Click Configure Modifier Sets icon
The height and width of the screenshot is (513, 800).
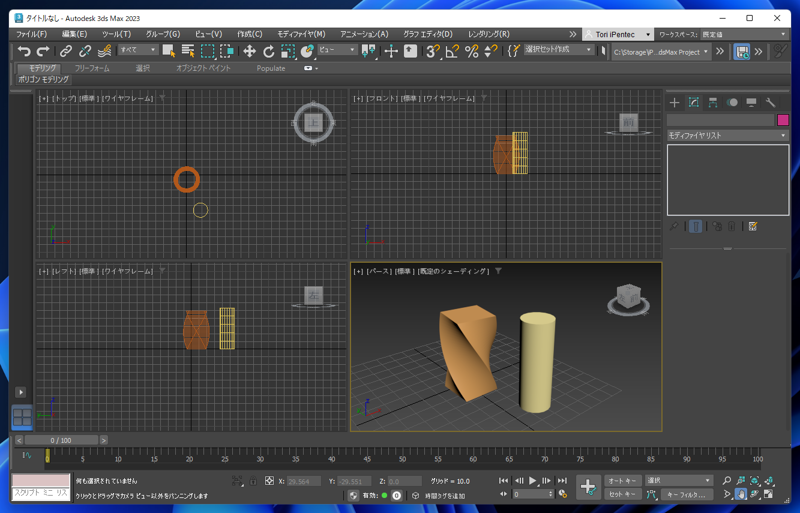coord(753,226)
